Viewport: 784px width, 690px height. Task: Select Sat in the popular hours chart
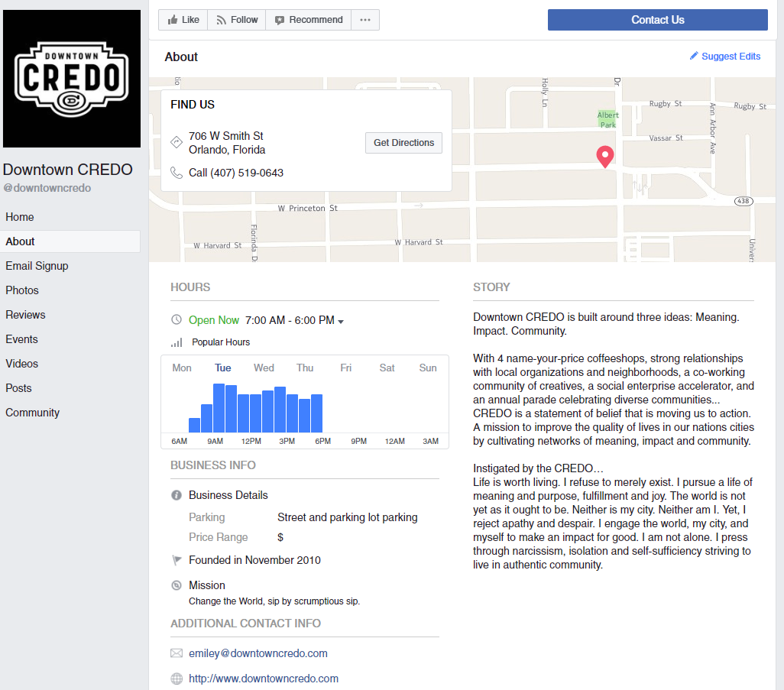tap(387, 368)
